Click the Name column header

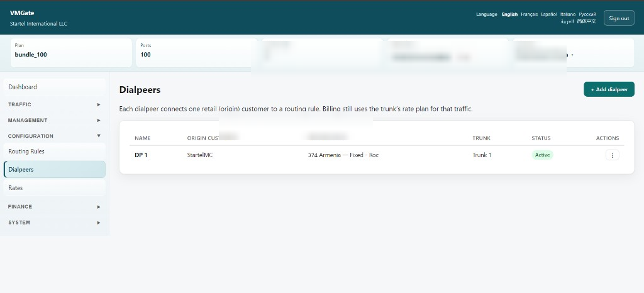(143, 138)
